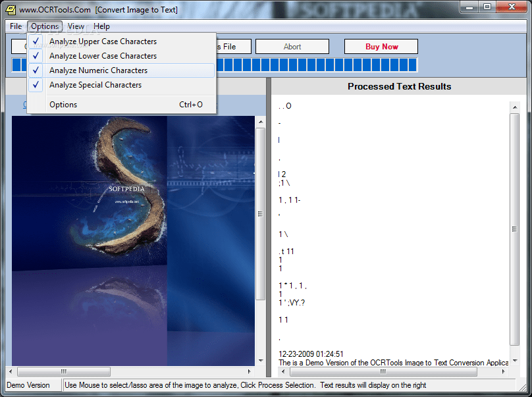
Task: Click the status bar instruction text
Action: click(246, 385)
